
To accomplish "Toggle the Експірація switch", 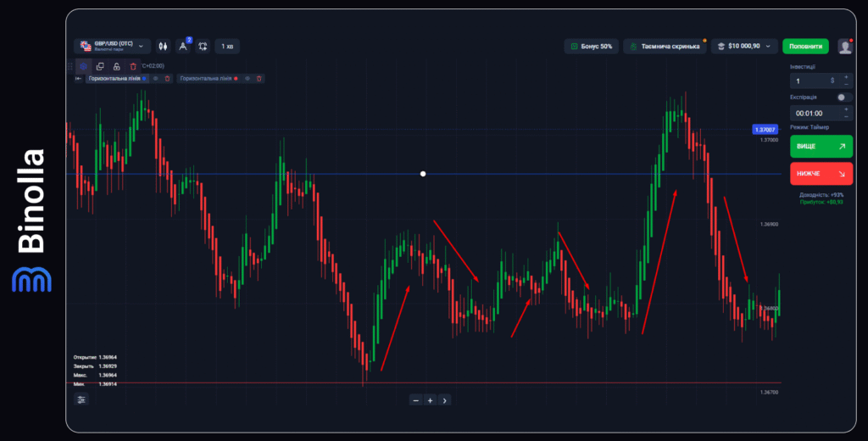I will click(x=844, y=98).
